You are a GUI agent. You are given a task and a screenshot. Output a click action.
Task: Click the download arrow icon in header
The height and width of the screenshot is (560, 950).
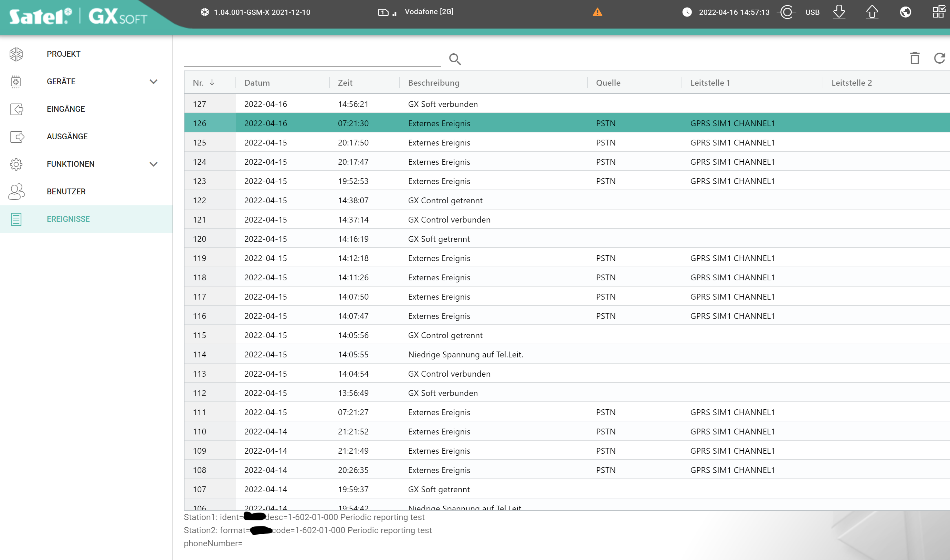(x=838, y=12)
